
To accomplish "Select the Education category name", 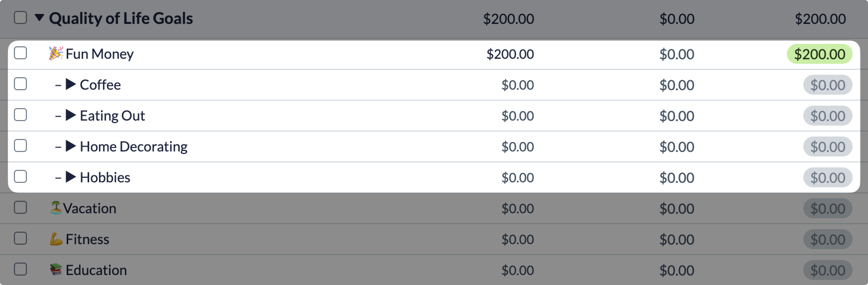I will click(x=96, y=270).
